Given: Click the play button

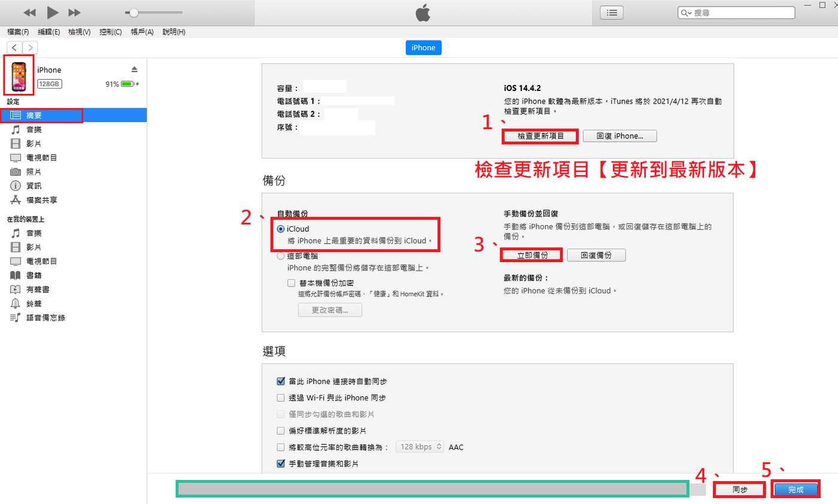Looking at the screenshot, I should [53, 12].
